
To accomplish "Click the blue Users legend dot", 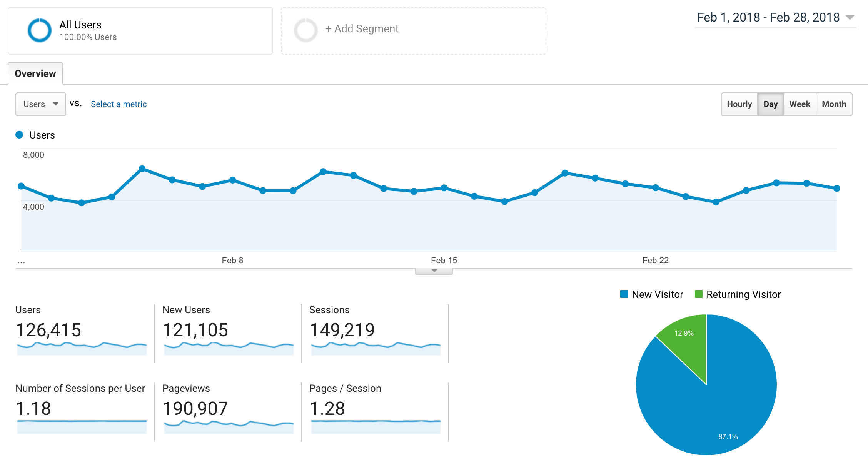I will pos(19,135).
